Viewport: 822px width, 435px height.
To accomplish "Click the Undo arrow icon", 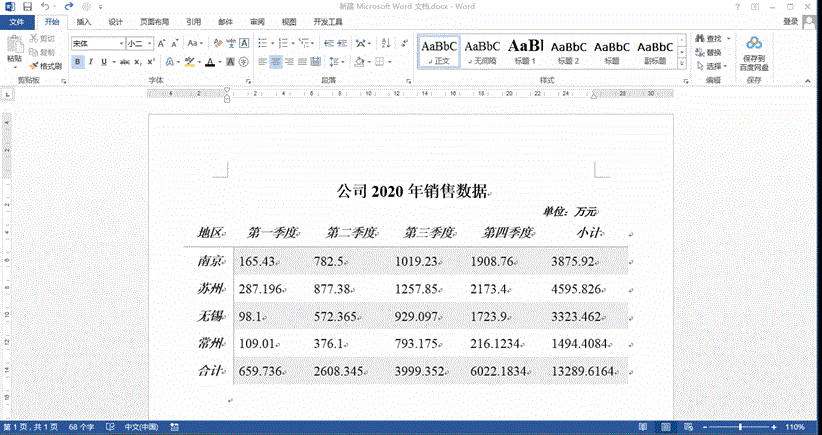I will tap(45, 6).
